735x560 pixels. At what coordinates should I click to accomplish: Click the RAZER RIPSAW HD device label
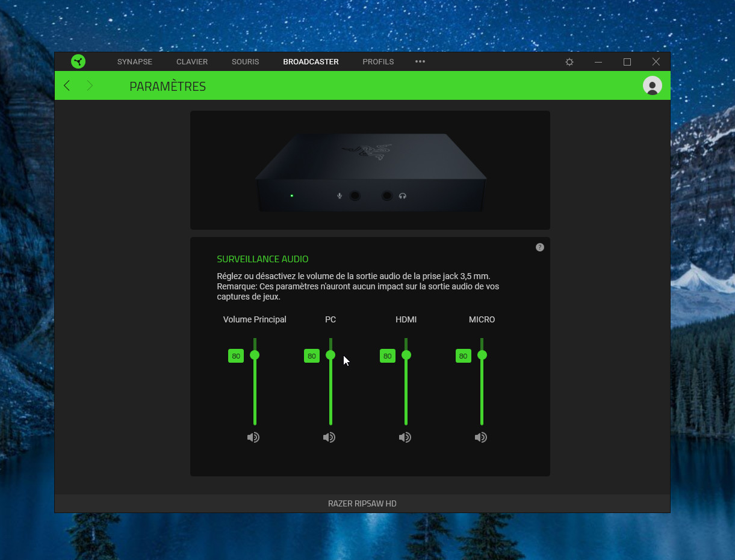pyautogui.click(x=362, y=503)
